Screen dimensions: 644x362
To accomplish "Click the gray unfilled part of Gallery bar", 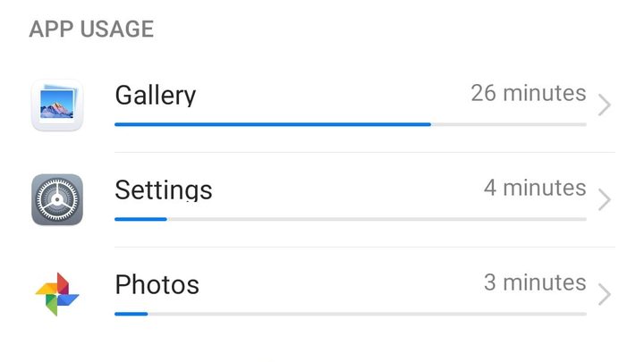I will click(x=508, y=124).
